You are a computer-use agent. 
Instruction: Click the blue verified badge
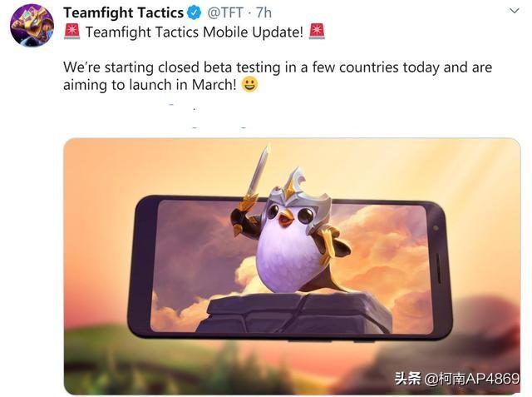pos(195,13)
